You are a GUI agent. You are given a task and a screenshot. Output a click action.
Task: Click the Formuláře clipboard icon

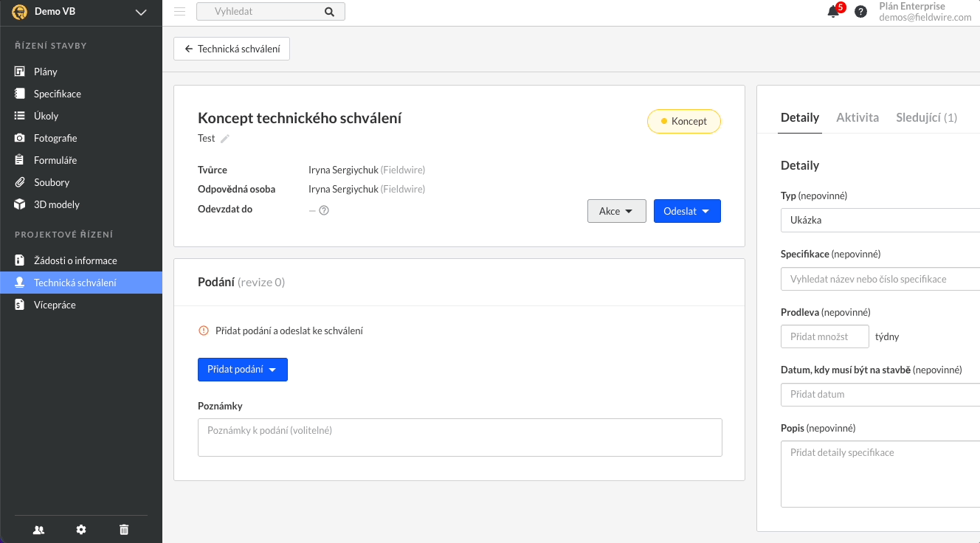(x=20, y=160)
